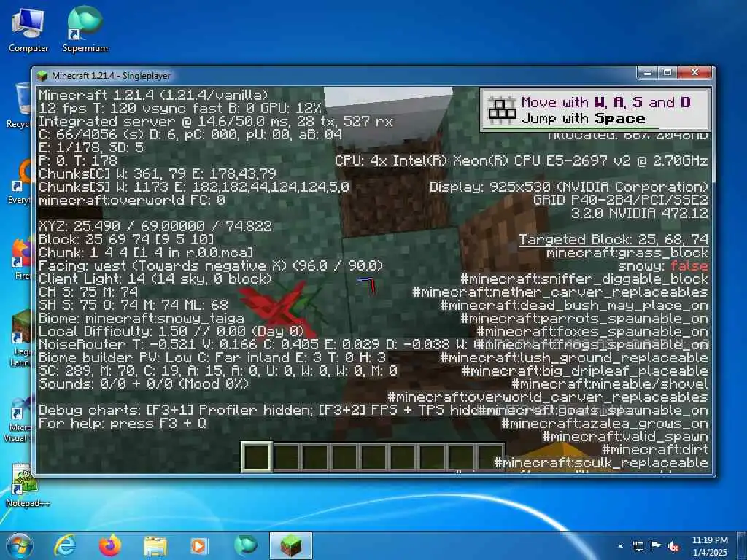Click the 'Biome: minecraft:snowy_taiga' line
747x560 pixels.
(142, 318)
